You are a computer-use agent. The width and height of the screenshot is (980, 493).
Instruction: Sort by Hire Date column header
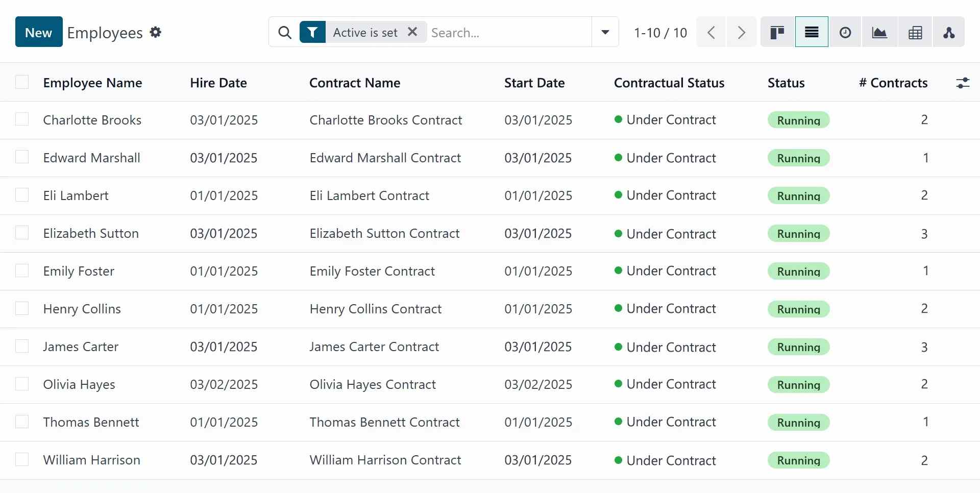pyautogui.click(x=218, y=83)
